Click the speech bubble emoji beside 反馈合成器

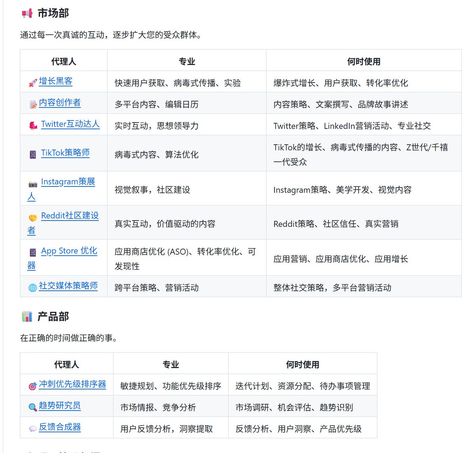[x=33, y=429]
